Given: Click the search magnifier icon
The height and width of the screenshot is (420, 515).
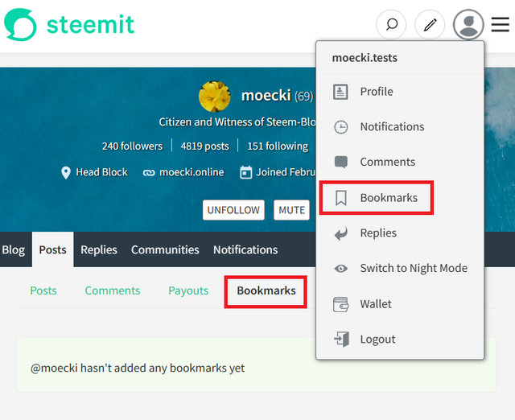Looking at the screenshot, I should 391,25.
